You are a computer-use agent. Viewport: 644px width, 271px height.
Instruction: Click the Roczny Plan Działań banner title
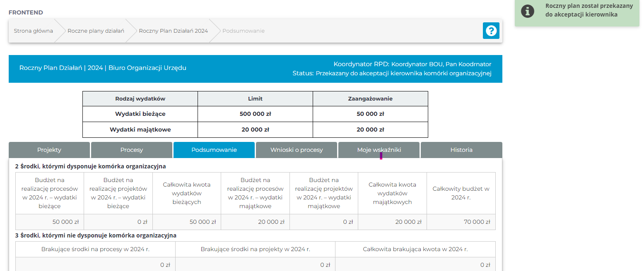(103, 68)
